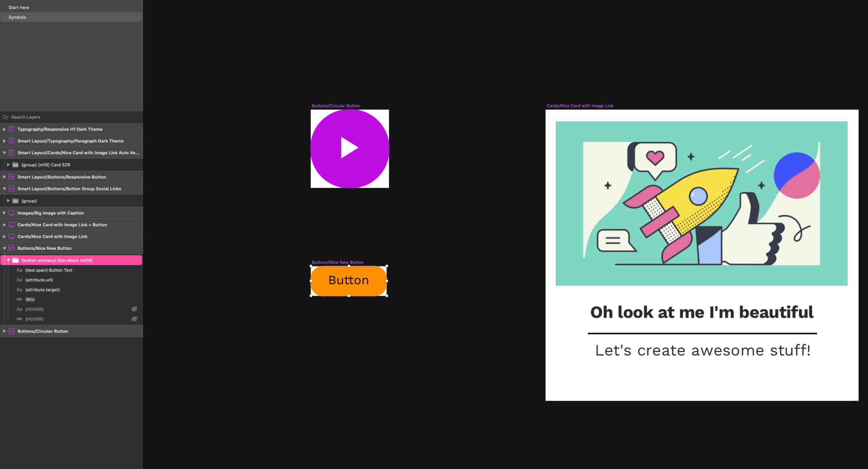Image resolution: width=868 pixels, height=469 pixels.
Task: Expand the Buttons/Circular Button symbol
Action: 4,331
